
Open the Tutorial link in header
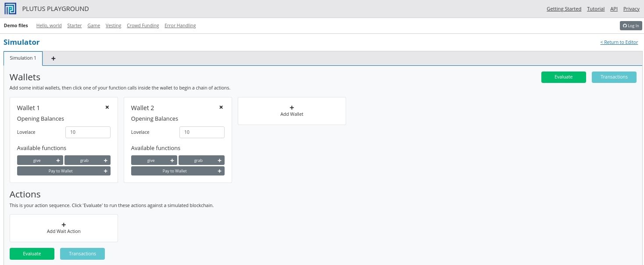click(596, 9)
